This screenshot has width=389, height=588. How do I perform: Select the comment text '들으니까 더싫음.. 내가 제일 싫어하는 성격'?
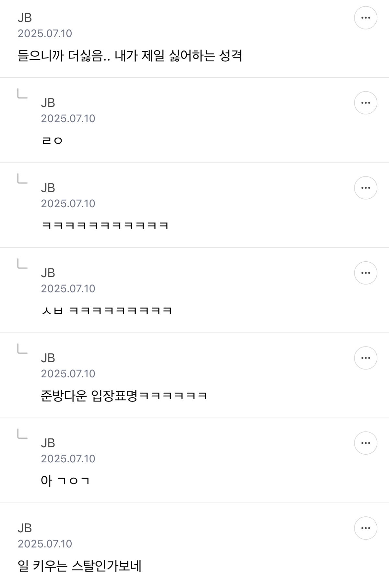130,56
